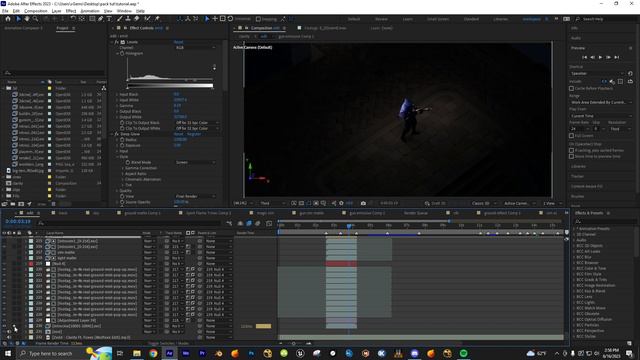Click the shy layers icon in timeline
The image size is (640, 360).
click(x=240, y=223)
